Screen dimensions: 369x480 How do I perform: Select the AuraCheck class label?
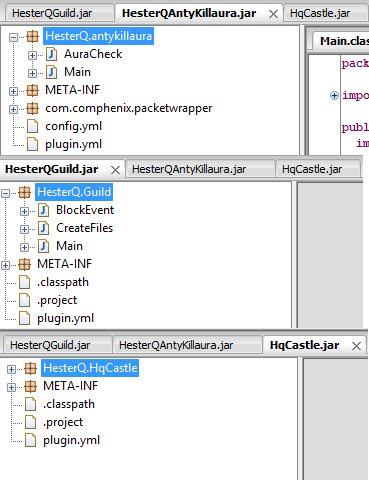(93, 54)
